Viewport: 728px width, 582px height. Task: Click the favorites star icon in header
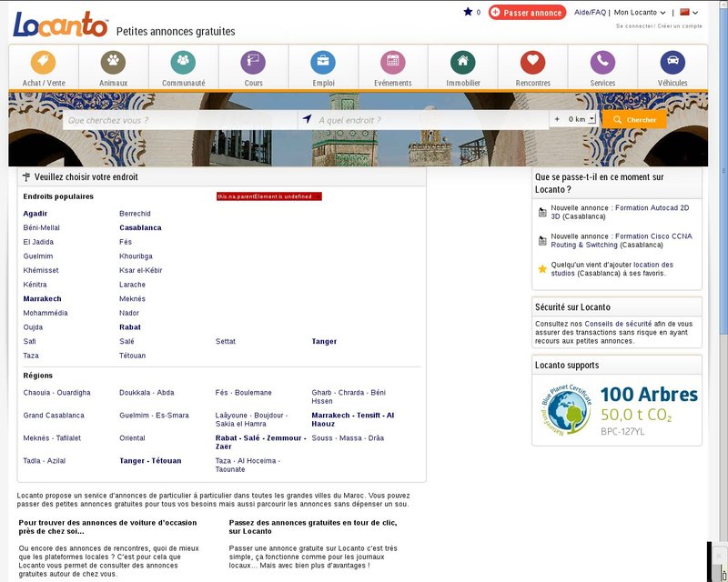tap(468, 12)
